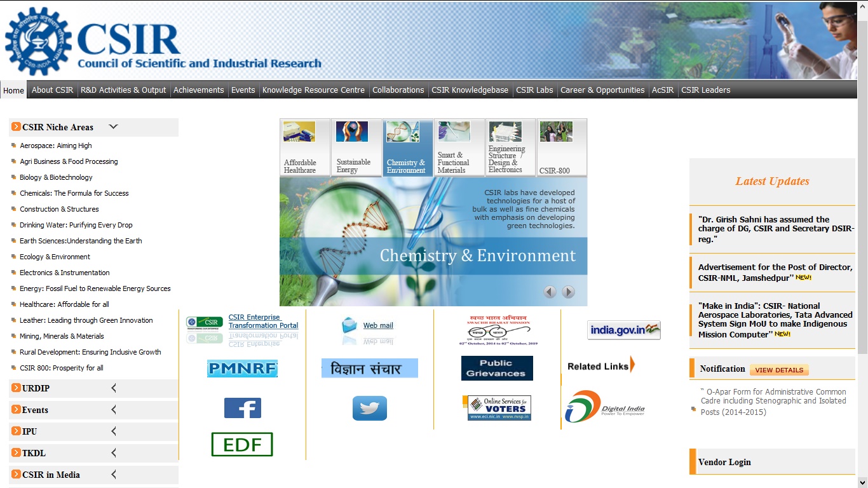Image resolution: width=868 pixels, height=488 pixels.
Task: Switch to the CSIR Labs tab
Action: click(x=534, y=90)
